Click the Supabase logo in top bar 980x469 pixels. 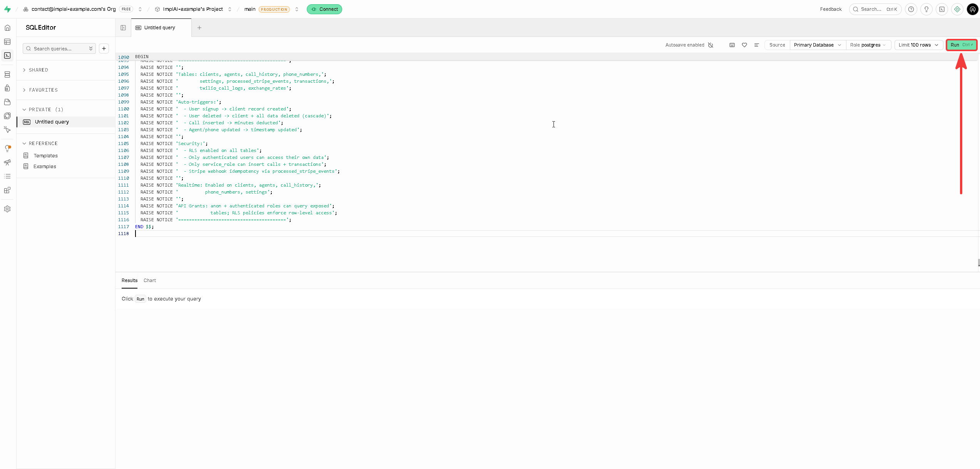(7, 9)
